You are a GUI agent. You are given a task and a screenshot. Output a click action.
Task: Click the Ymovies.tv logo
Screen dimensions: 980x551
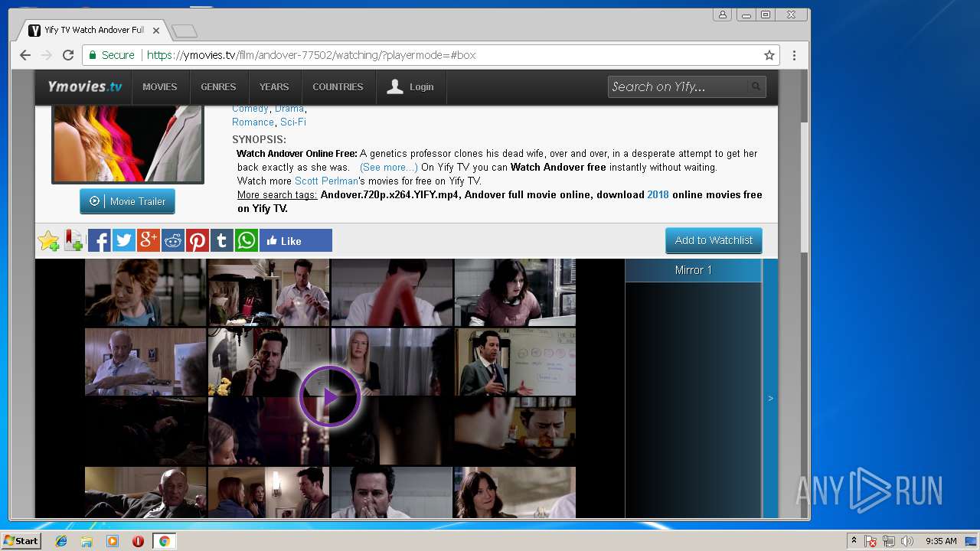tap(84, 86)
